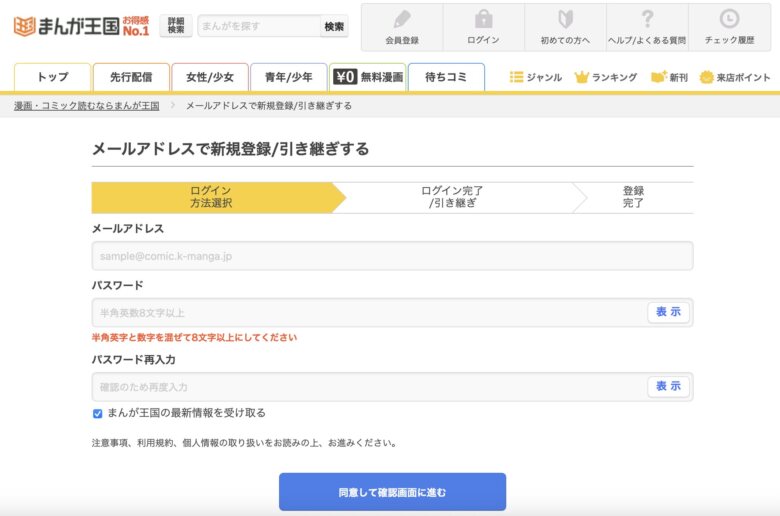This screenshot has height=516, width=780.
Task: Open 初めての方へ beginner icon
Action: click(565, 19)
